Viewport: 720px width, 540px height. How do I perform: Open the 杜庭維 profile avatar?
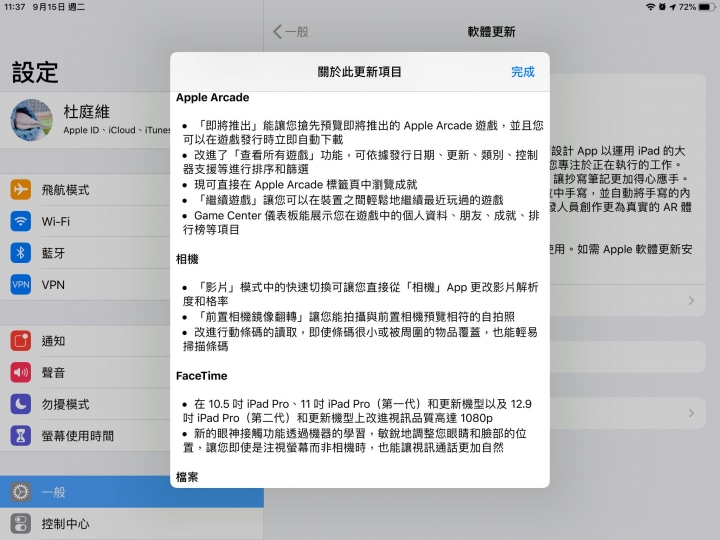[32, 120]
